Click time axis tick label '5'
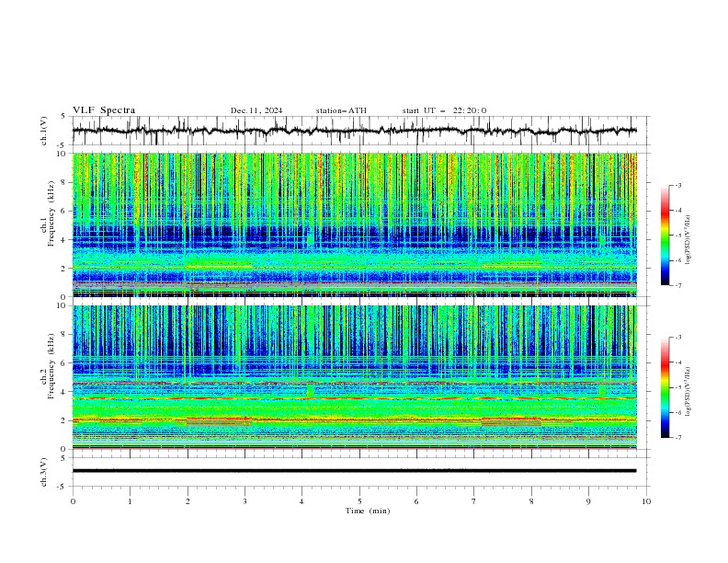728x563 pixels. coord(359,501)
